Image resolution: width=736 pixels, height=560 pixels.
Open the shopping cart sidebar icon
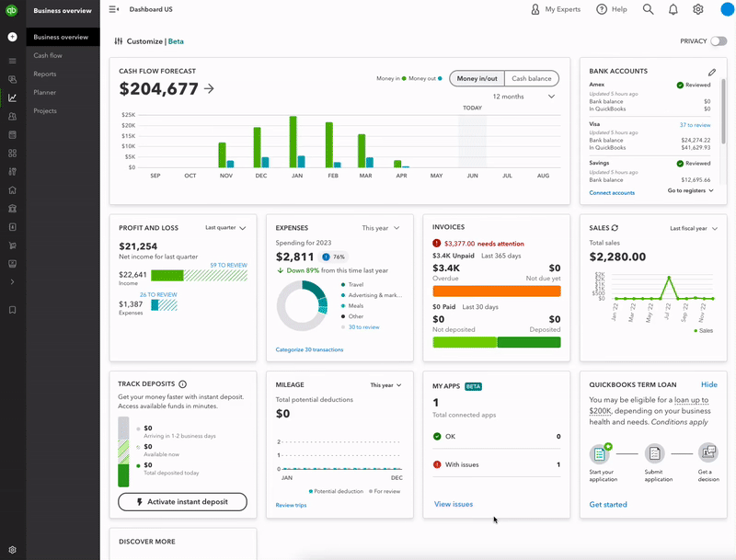point(13,246)
